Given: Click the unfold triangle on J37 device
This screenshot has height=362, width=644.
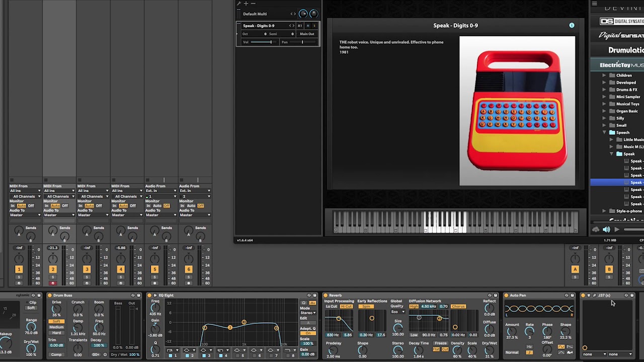Looking at the screenshot, I should coord(589,295).
